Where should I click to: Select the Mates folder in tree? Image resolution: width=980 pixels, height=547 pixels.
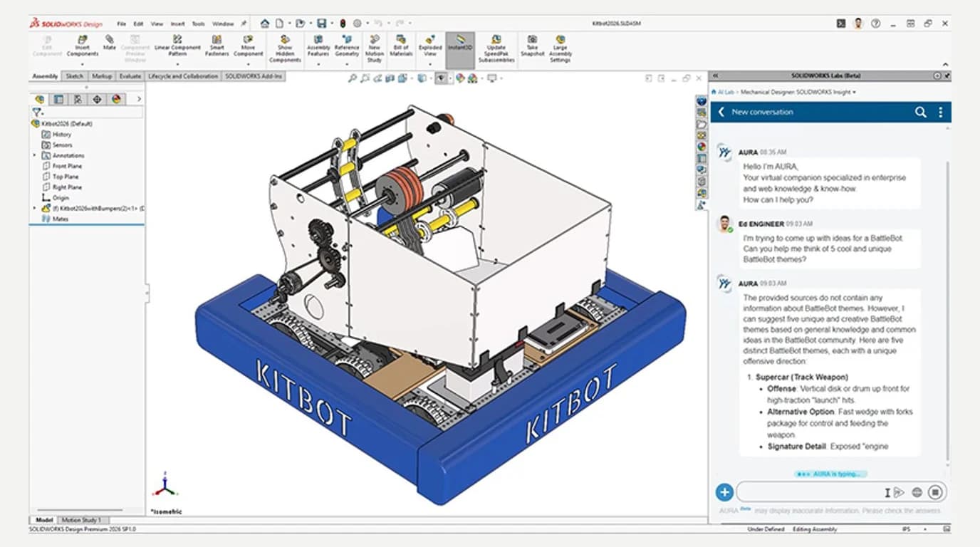tap(55, 219)
